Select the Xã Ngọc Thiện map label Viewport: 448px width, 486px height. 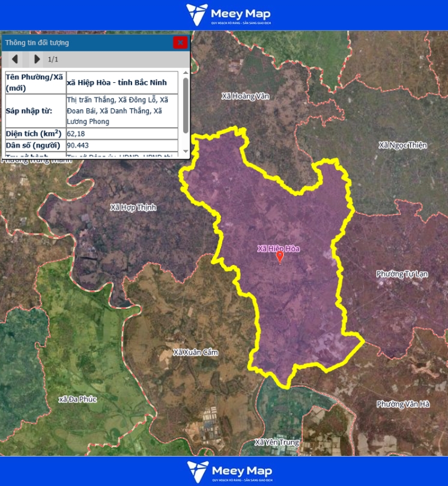[x=402, y=145]
